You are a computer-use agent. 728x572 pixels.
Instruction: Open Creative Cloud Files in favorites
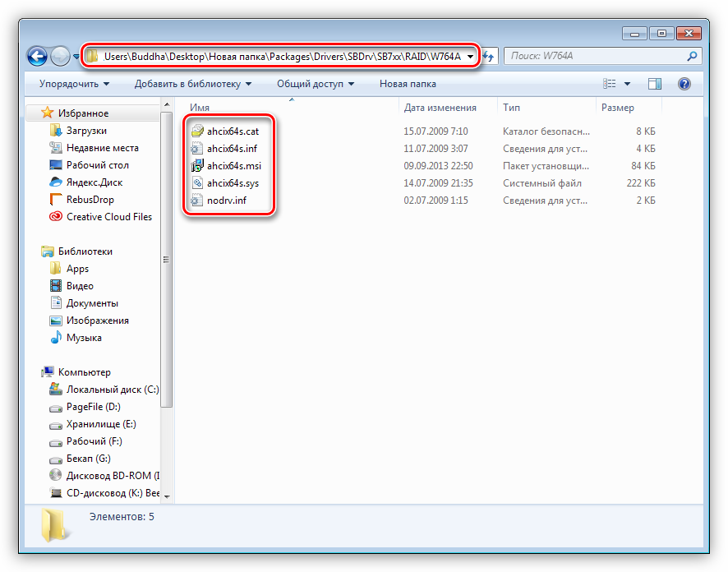(108, 217)
